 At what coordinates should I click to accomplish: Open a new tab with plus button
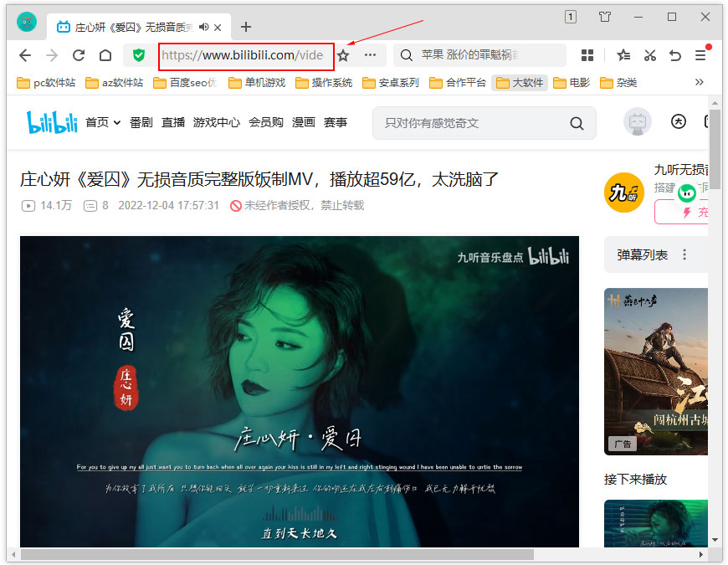coord(246,27)
